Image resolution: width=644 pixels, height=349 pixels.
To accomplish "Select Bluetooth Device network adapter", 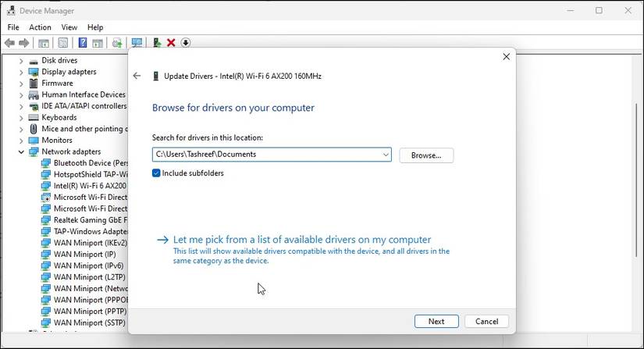I will pos(91,163).
